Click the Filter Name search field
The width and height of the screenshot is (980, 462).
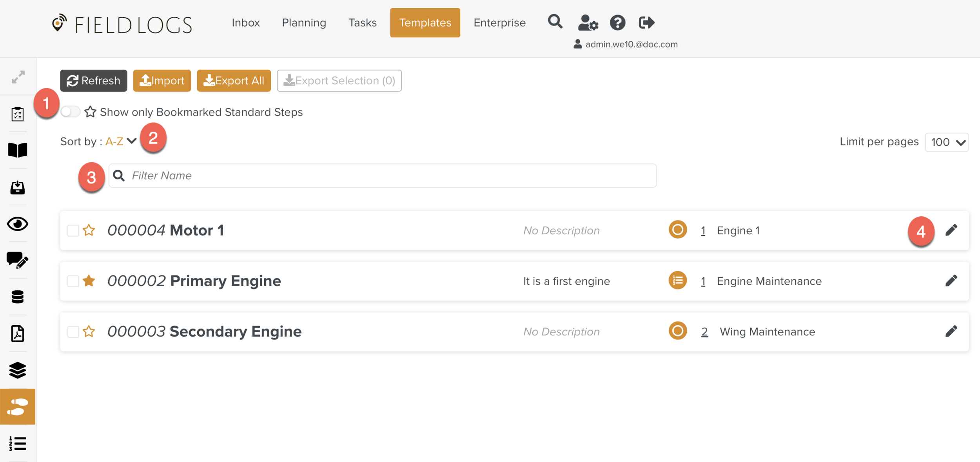382,176
